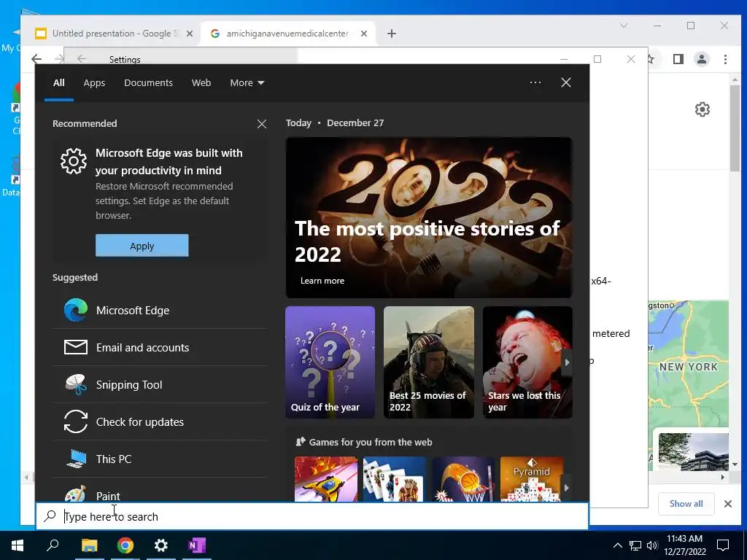Open the volume tray icon
This screenshot has height=560, width=747.
652,545
